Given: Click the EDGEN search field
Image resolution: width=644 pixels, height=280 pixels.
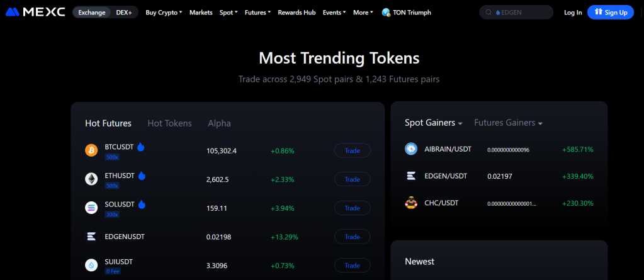Looking at the screenshot, I should (520, 12).
